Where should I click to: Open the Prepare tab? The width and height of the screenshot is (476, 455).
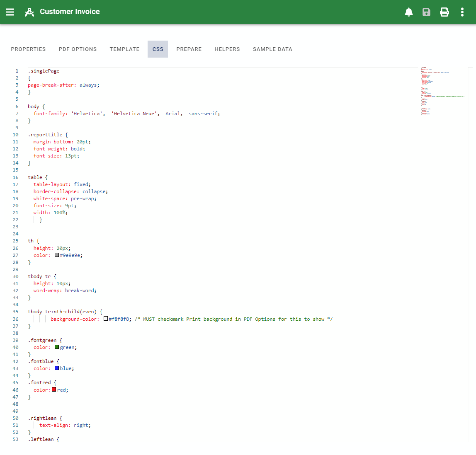point(189,49)
